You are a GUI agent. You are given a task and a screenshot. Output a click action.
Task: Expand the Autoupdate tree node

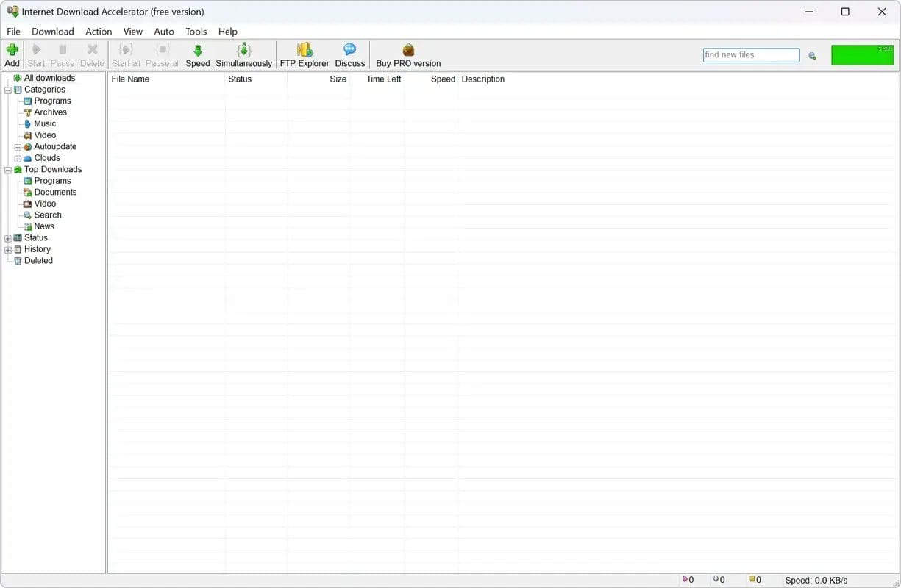(18, 147)
